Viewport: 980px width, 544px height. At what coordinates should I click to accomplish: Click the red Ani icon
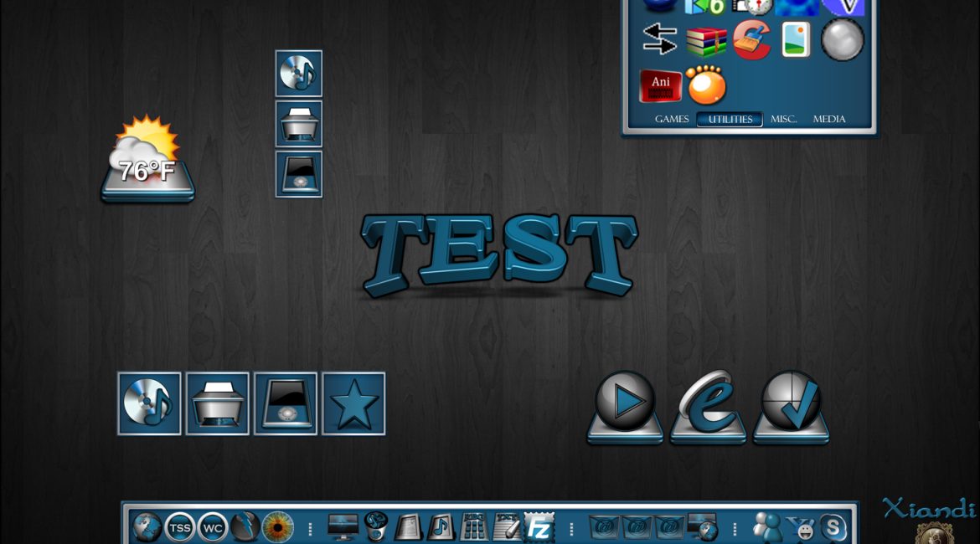(x=661, y=85)
